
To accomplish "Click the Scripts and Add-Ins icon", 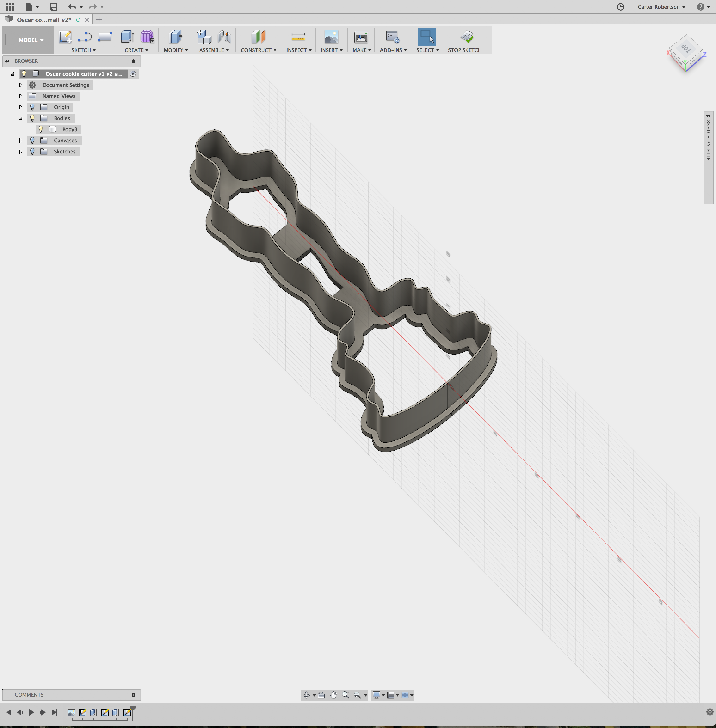I will tap(393, 37).
